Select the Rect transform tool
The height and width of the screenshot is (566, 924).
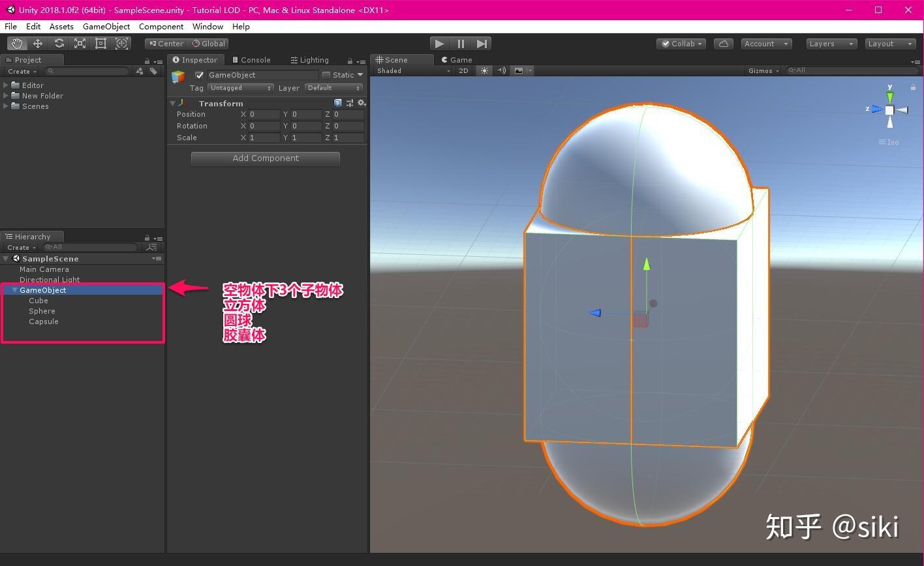point(100,43)
